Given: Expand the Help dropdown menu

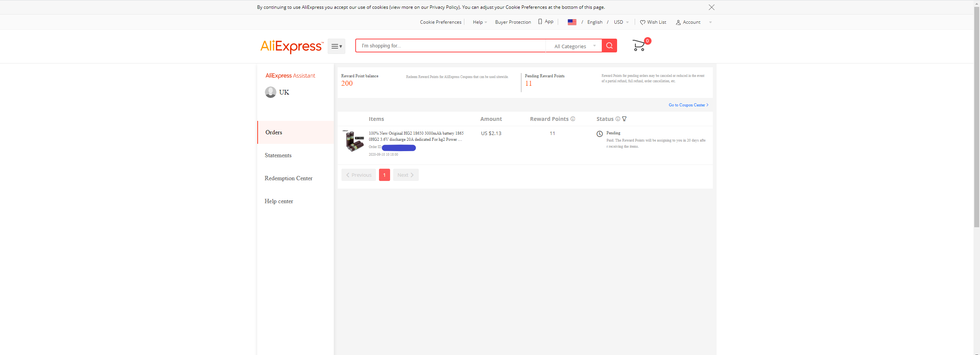Looking at the screenshot, I should (x=480, y=22).
